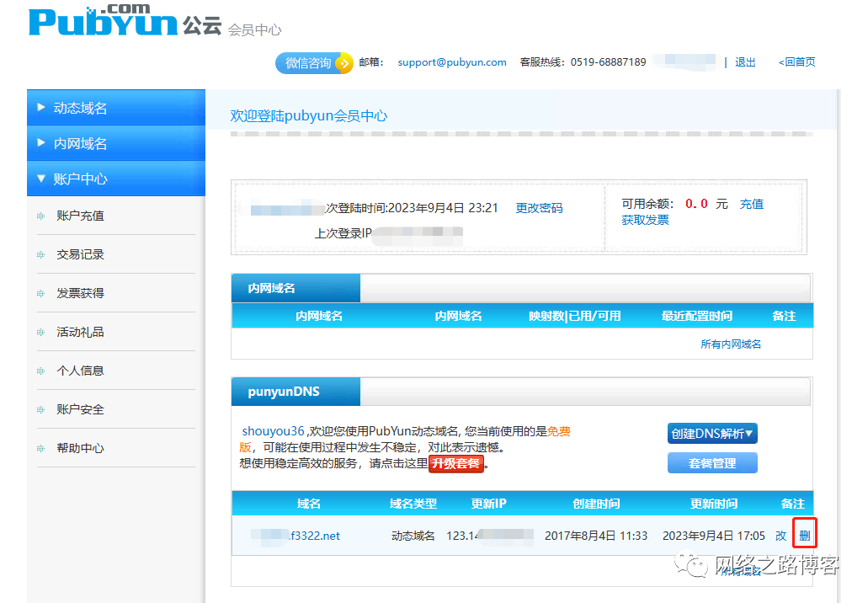
Task: Click the bullet icon beside 帮助中心
Action: 40,449
